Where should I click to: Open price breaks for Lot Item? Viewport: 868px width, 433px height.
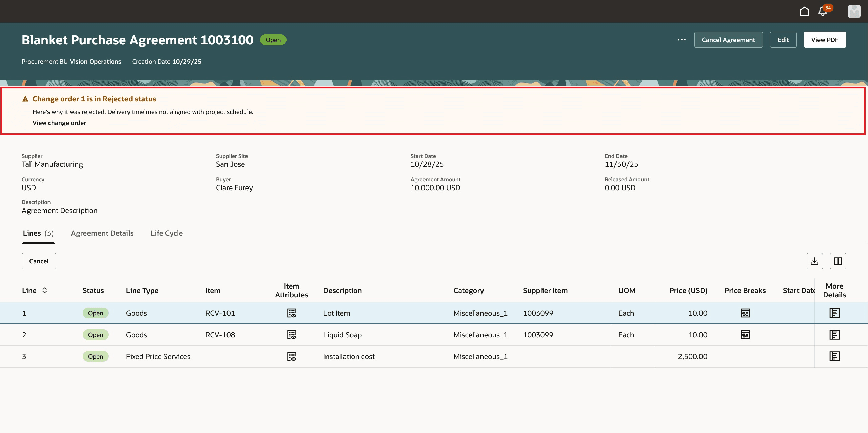click(x=745, y=313)
